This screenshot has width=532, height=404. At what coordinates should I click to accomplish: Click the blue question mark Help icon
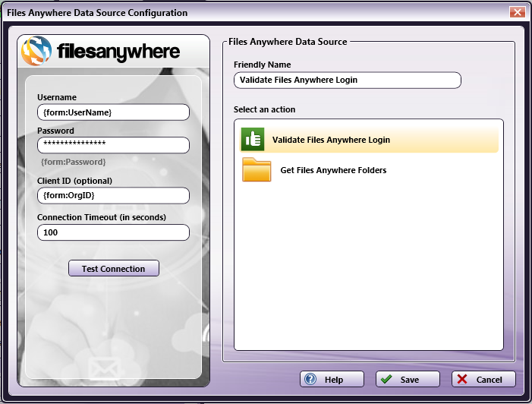[x=310, y=379]
